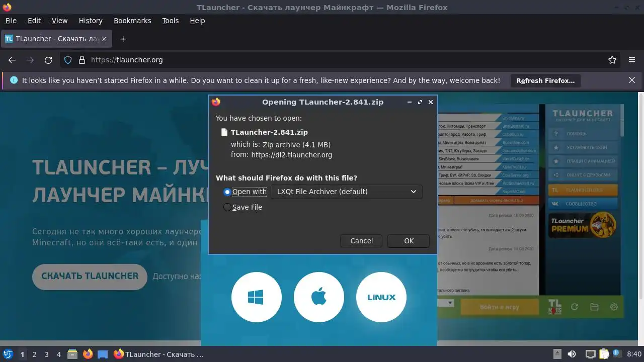Confirm the download dialog with OK
The image size is (644, 362).
409,241
